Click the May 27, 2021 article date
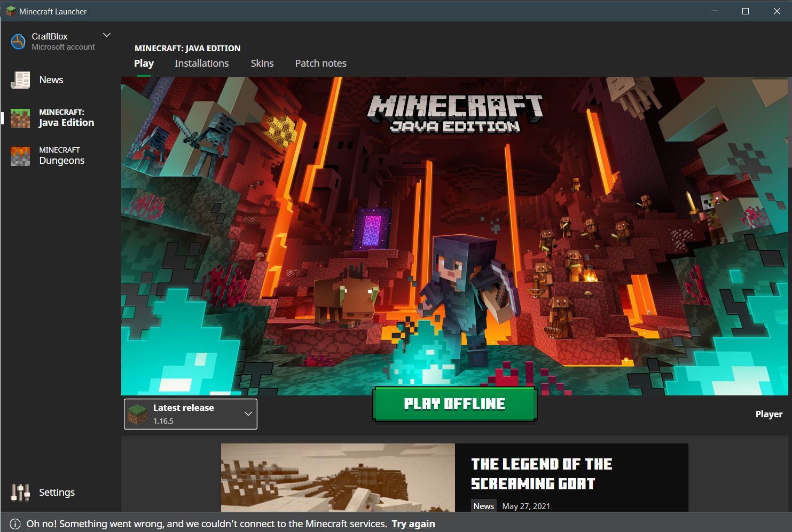Image resolution: width=792 pixels, height=532 pixels. pyautogui.click(x=526, y=506)
